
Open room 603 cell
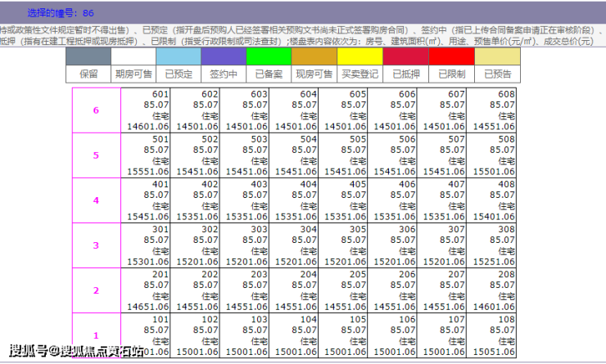click(244, 110)
